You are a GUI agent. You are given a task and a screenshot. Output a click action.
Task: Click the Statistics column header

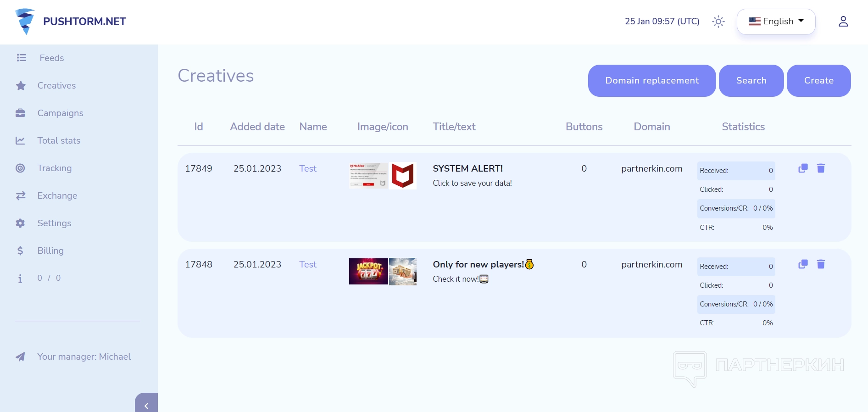pos(743,127)
